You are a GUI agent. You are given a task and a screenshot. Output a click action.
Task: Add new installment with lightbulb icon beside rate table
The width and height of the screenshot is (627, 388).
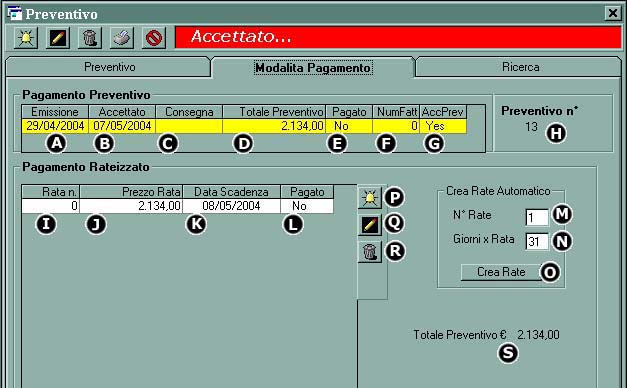[370, 198]
